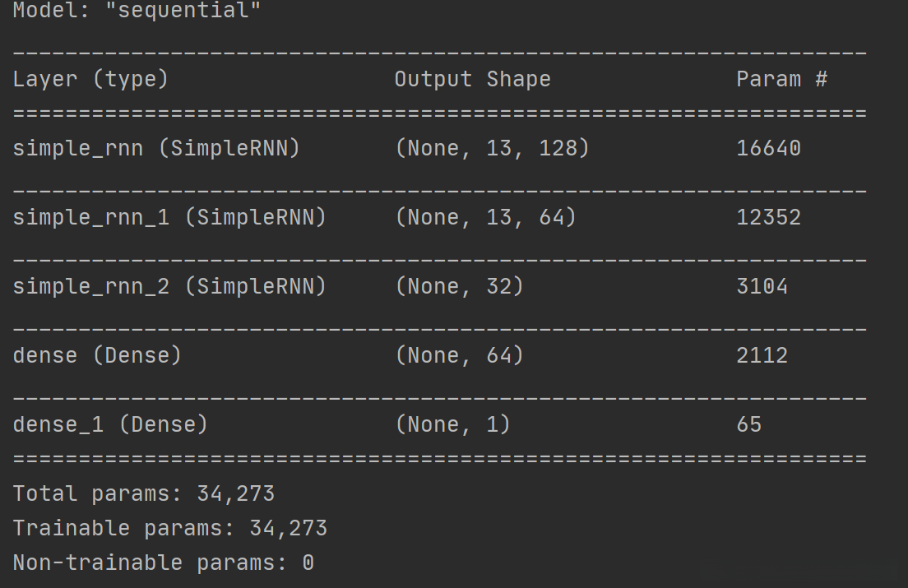908x588 pixels.
Task: Select the simple_rnn (SimpleRNN) layer name
Action: pos(156,149)
